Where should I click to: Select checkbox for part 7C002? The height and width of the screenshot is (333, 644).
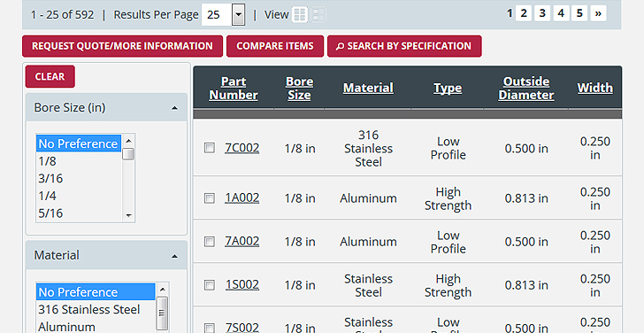[210, 148]
